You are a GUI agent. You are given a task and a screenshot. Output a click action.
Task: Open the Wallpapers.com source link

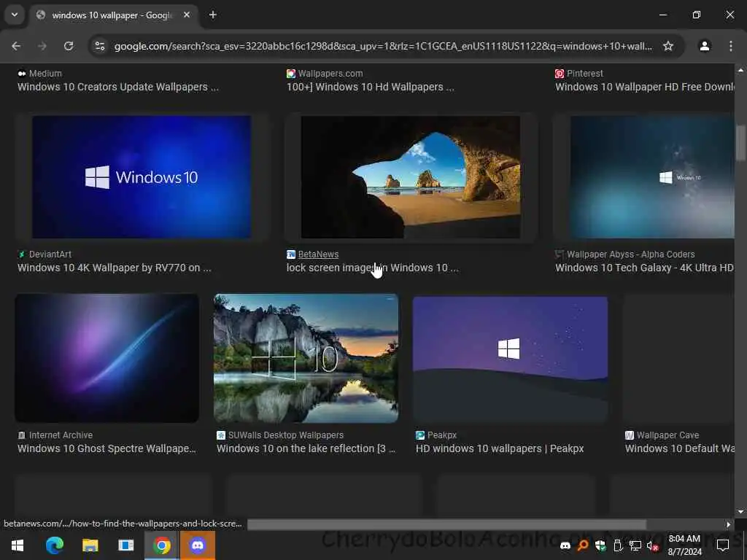pyautogui.click(x=330, y=74)
